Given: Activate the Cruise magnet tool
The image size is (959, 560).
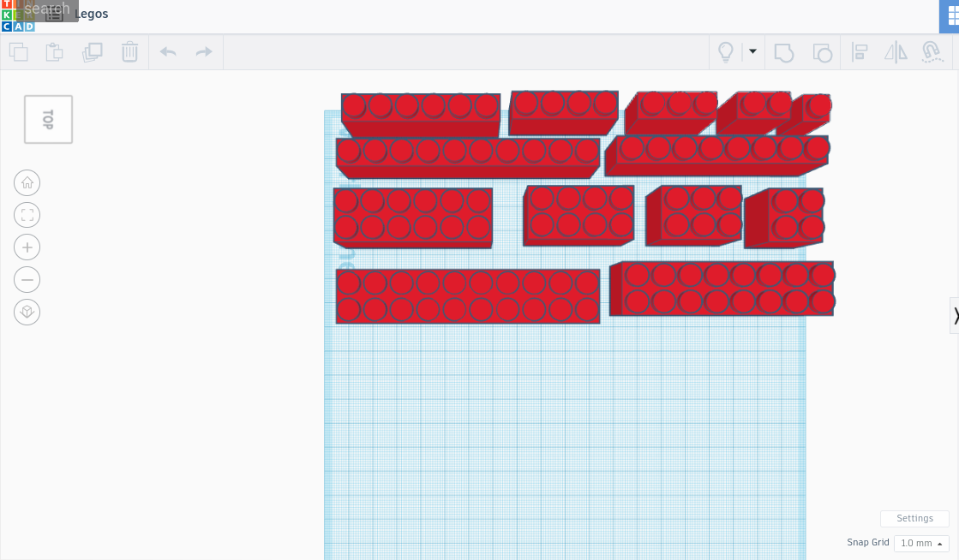Looking at the screenshot, I should point(932,52).
